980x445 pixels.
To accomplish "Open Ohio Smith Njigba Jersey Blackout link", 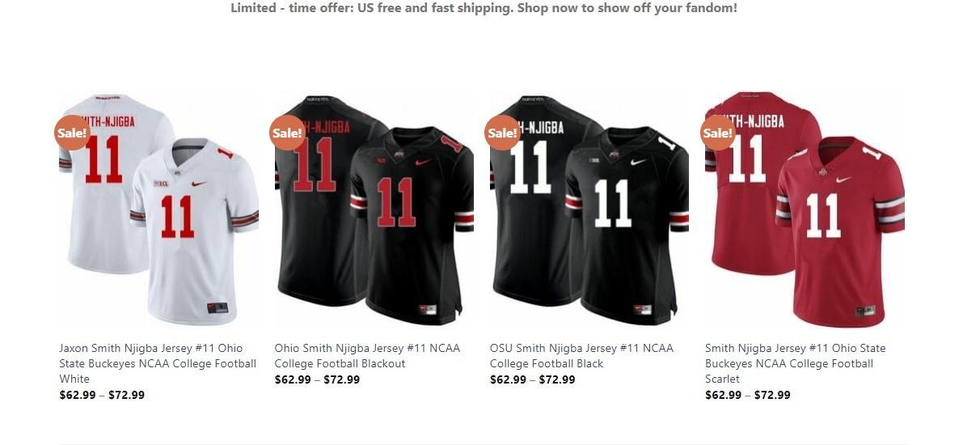I will (x=367, y=356).
